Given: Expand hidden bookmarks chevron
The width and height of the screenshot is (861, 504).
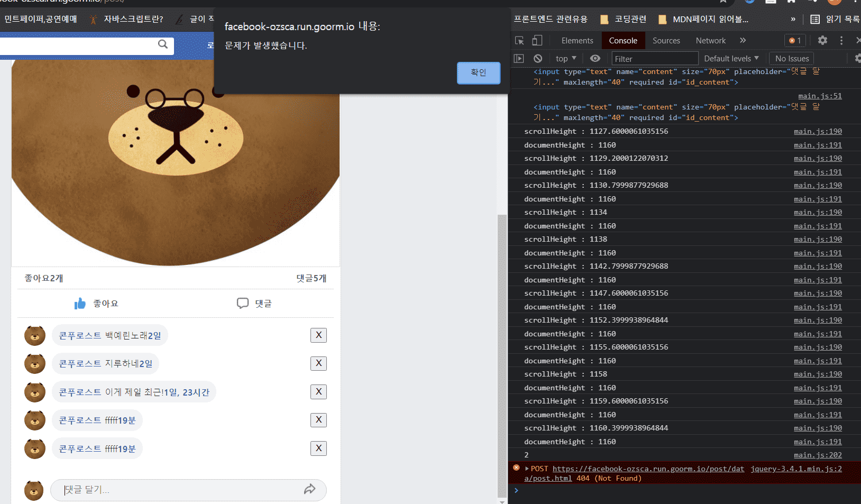Looking at the screenshot, I should click(x=793, y=20).
